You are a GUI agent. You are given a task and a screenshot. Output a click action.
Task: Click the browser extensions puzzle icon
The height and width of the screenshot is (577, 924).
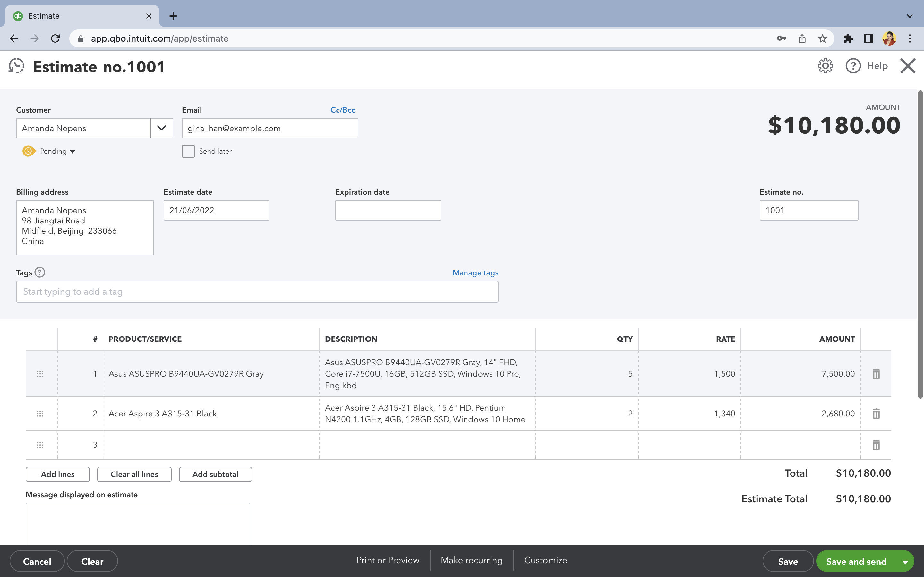coord(848,38)
